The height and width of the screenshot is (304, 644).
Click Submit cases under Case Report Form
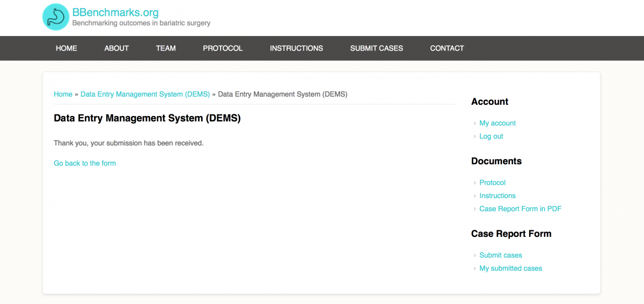click(500, 256)
